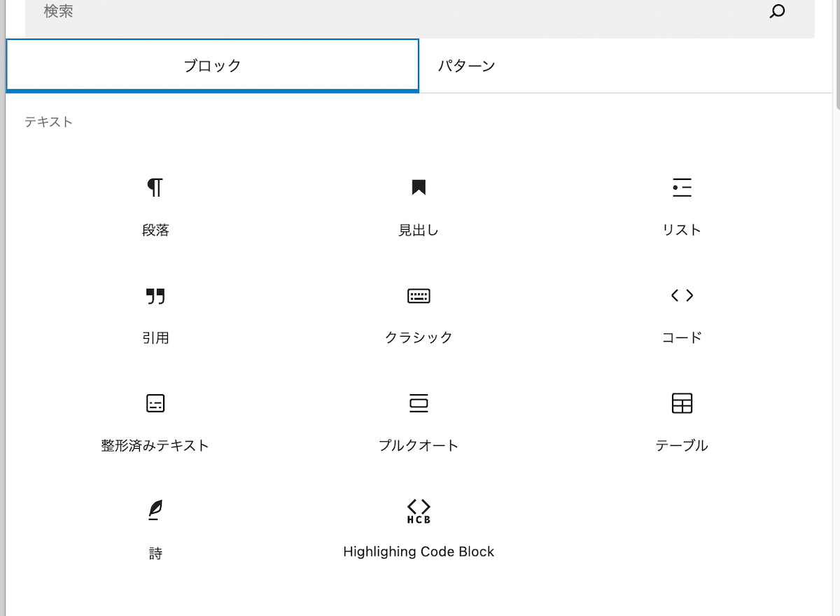Click the magnifying glass search icon

coord(777,11)
